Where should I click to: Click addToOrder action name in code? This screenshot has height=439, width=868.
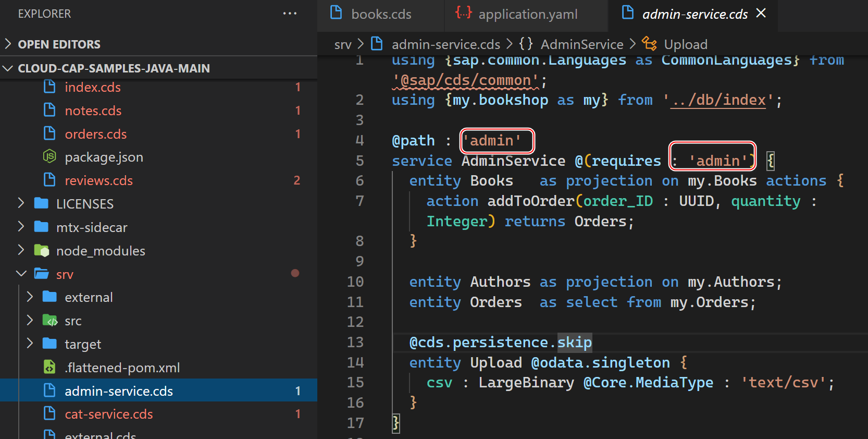[x=531, y=201]
